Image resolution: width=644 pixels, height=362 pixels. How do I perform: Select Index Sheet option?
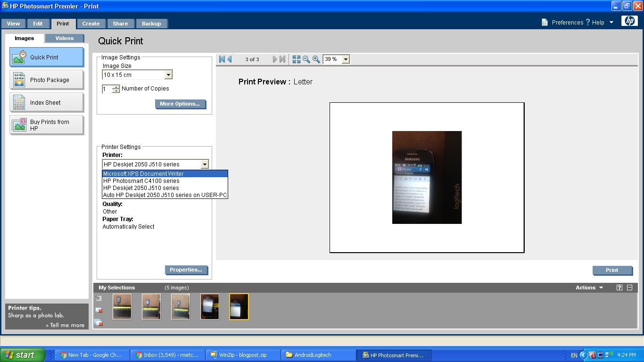47,102
